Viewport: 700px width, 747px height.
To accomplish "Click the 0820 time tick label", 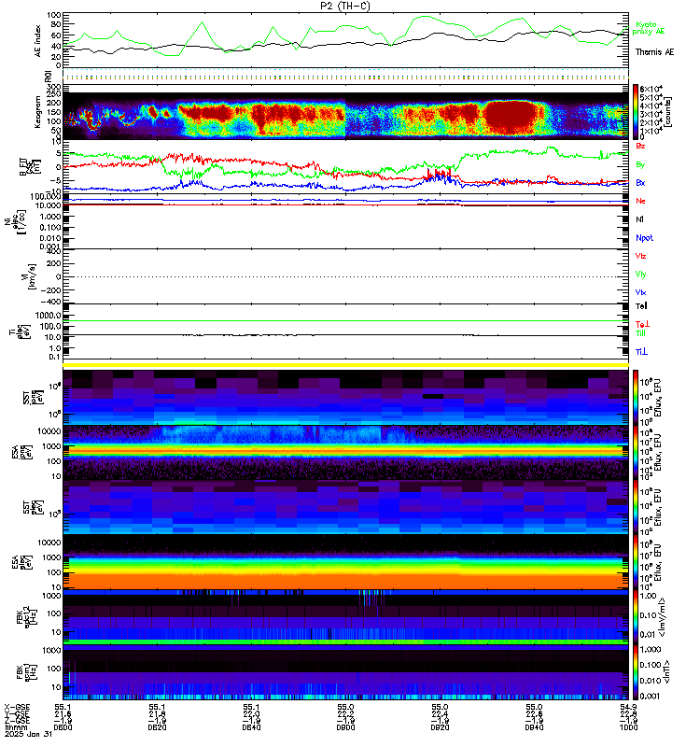I will click(x=157, y=727).
